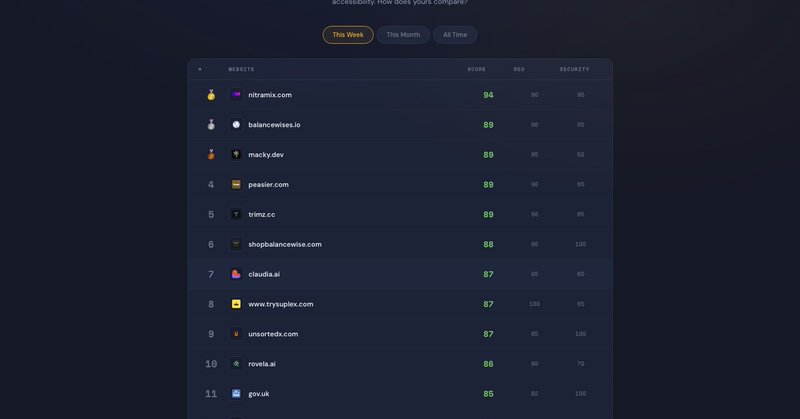800x419 pixels.
Task: Click the balancewises.io site icon
Action: click(x=236, y=125)
